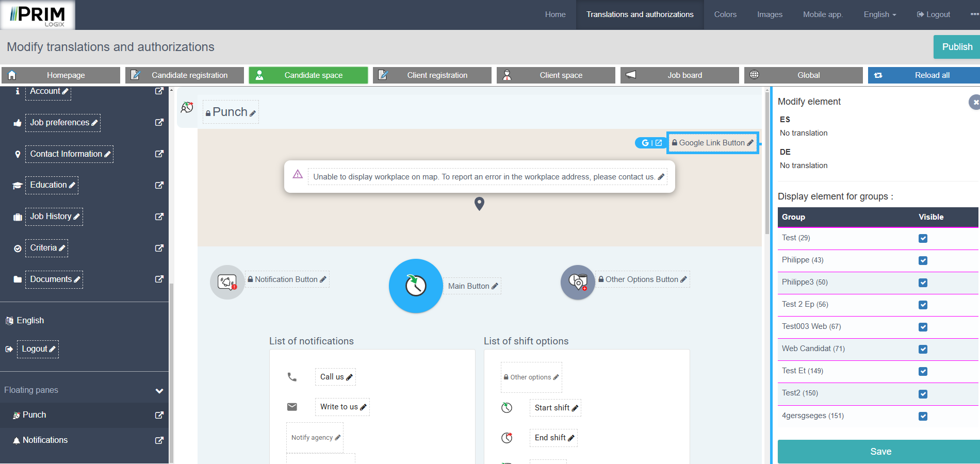This screenshot has height=464, width=980.
Task: Click the Other Options Button round icon
Action: 578,282
